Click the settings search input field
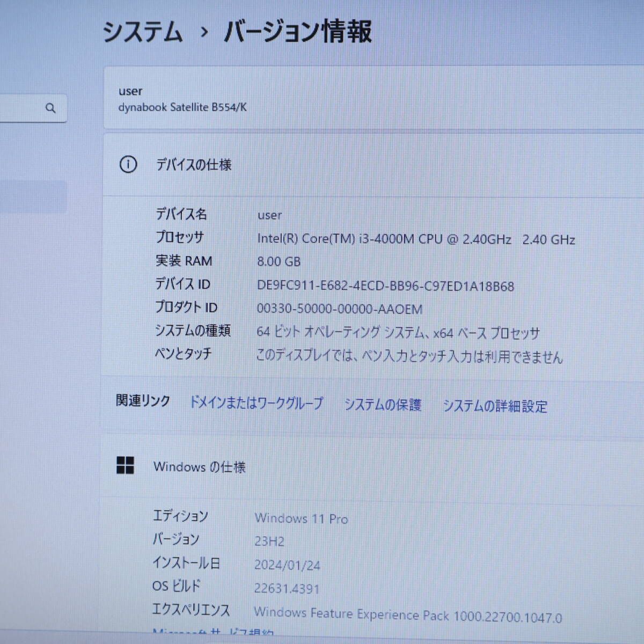This screenshot has width=644, height=644. click(32, 108)
